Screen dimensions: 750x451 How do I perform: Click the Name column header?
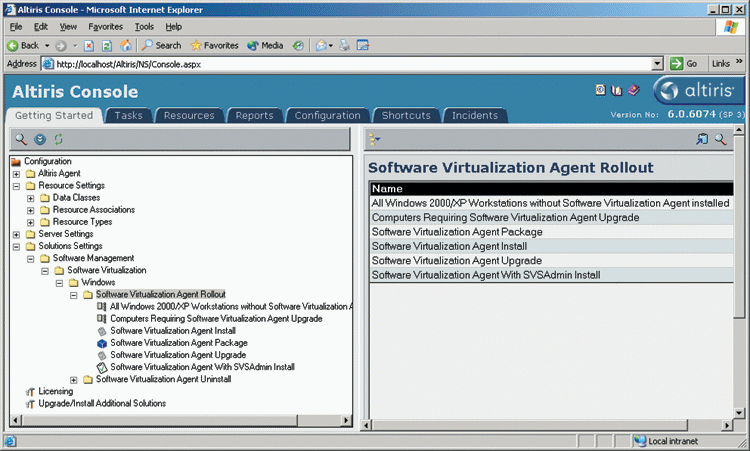coord(551,188)
